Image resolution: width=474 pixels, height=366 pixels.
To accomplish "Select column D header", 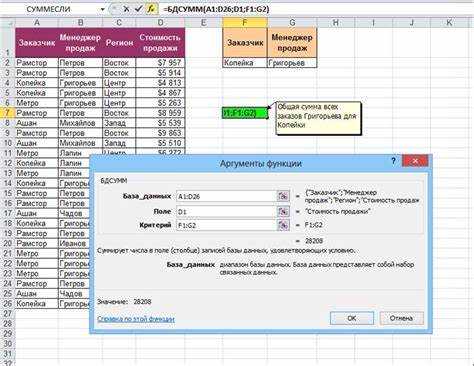I will point(160,23).
